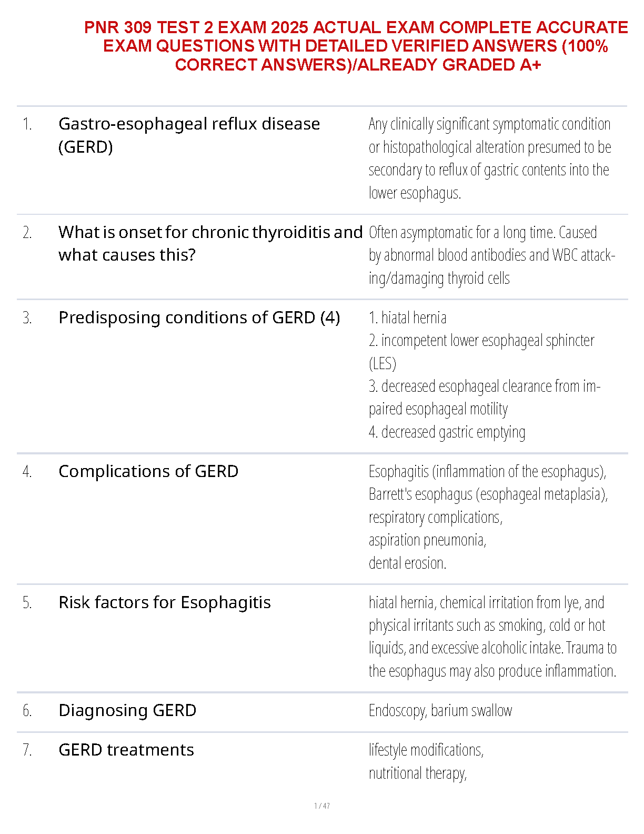Click the answer about abnormal blood antibodies

click(491, 255)
